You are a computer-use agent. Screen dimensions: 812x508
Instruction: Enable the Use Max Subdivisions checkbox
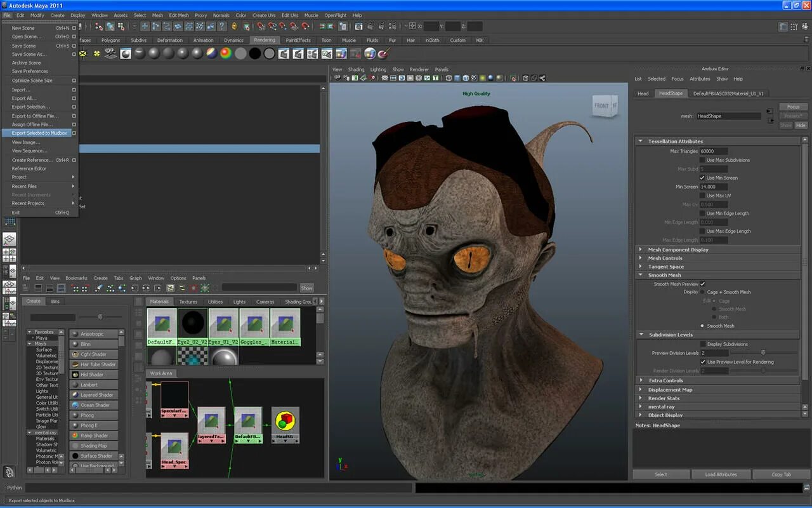pyautogui.click(x=702, y=160)
